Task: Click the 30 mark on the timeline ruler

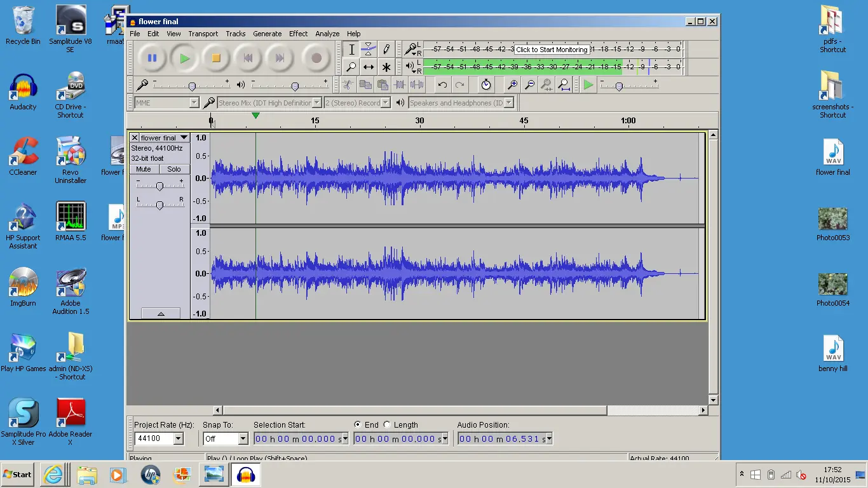Action: click(419, 120)
